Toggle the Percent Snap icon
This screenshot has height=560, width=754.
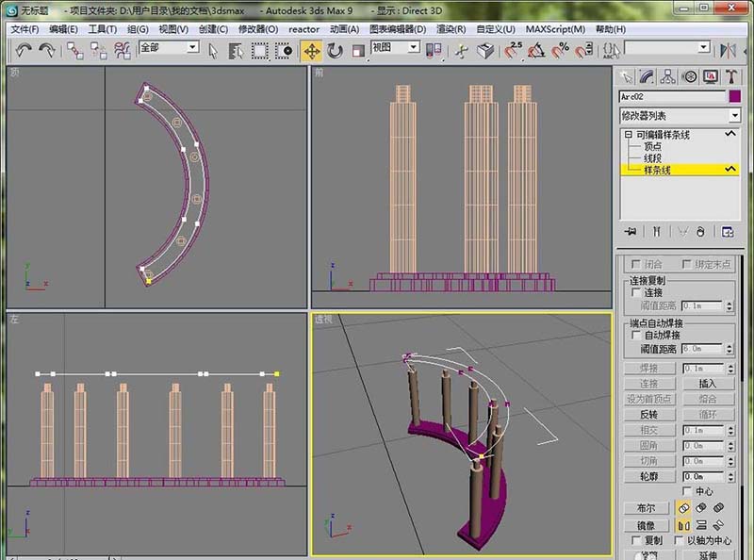click(560, 50)
